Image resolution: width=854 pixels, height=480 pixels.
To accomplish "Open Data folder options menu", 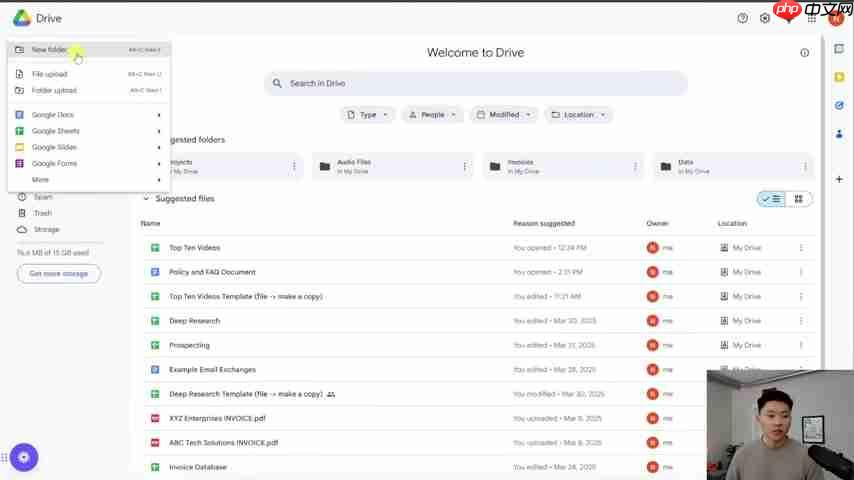I will 805,166.
